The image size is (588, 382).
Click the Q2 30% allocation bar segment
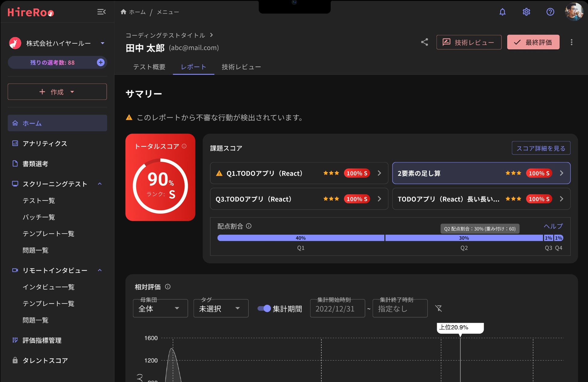[x=464, y=238]
